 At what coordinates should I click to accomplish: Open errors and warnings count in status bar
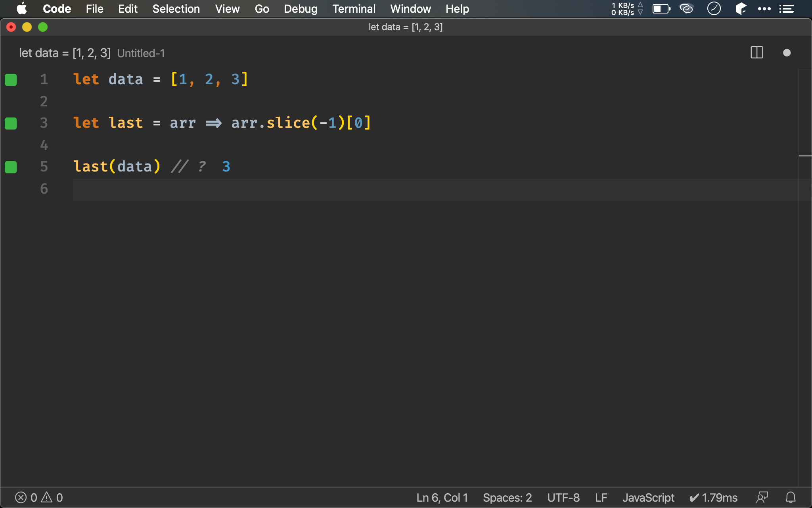pyautogui.click(x=39, y=498)
